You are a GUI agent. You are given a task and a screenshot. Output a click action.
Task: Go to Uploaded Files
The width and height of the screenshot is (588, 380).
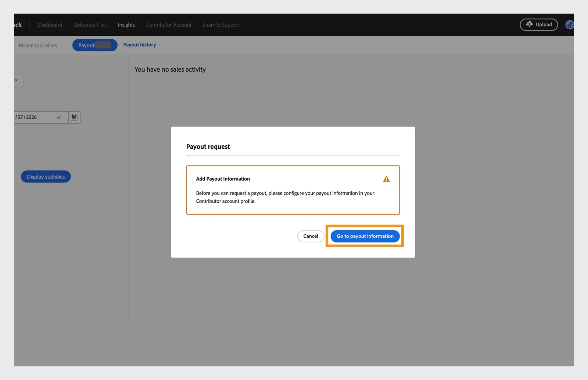90,25
